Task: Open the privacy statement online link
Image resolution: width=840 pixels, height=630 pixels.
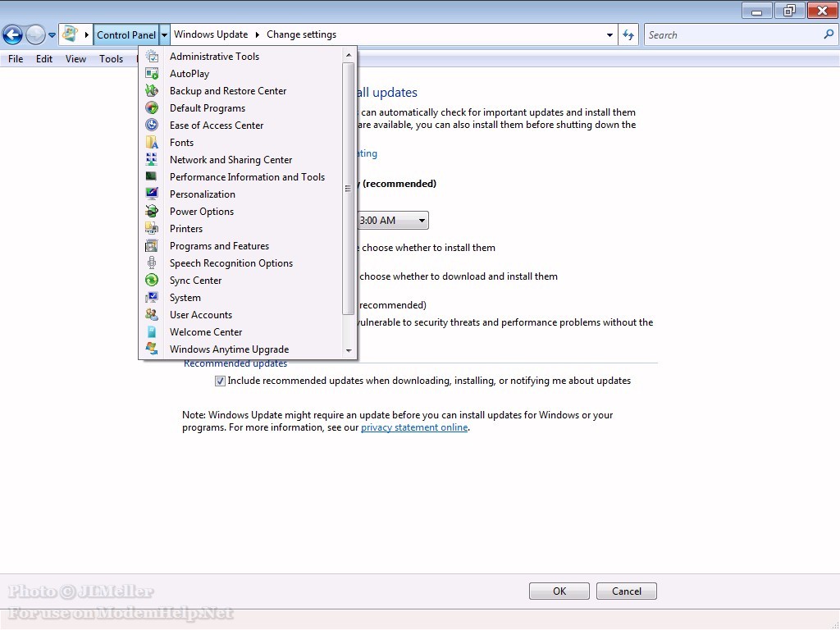Action: [414, 427]
